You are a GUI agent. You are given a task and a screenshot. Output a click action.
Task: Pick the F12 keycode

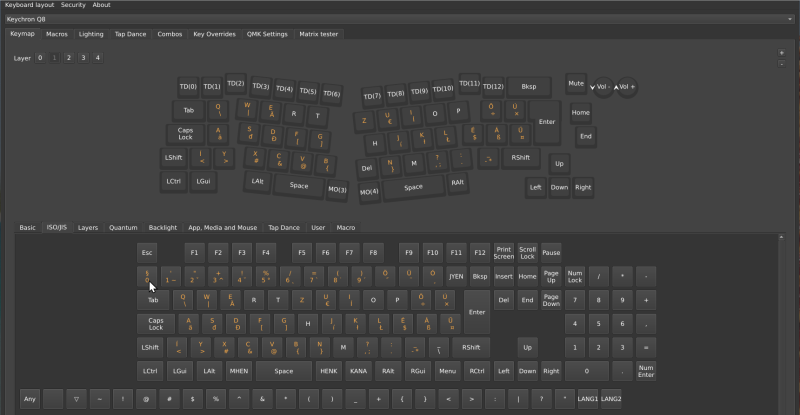[480, 253]
